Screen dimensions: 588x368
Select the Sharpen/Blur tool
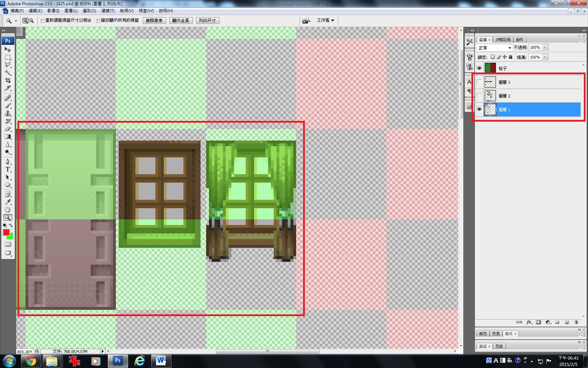[8, 144]
